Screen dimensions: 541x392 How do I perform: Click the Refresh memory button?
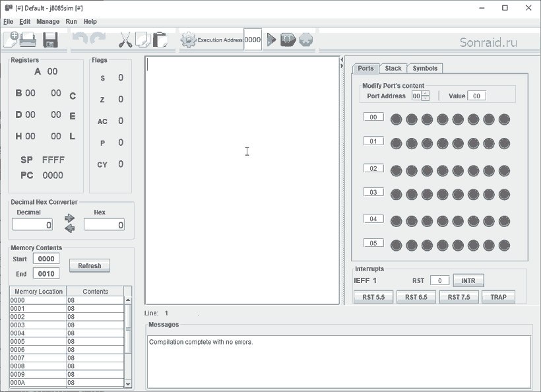(x=90, y=266)
